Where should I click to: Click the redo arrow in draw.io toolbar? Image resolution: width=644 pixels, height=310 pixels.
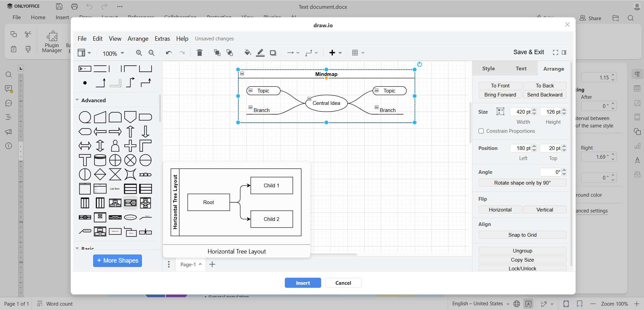pos(182,53)
